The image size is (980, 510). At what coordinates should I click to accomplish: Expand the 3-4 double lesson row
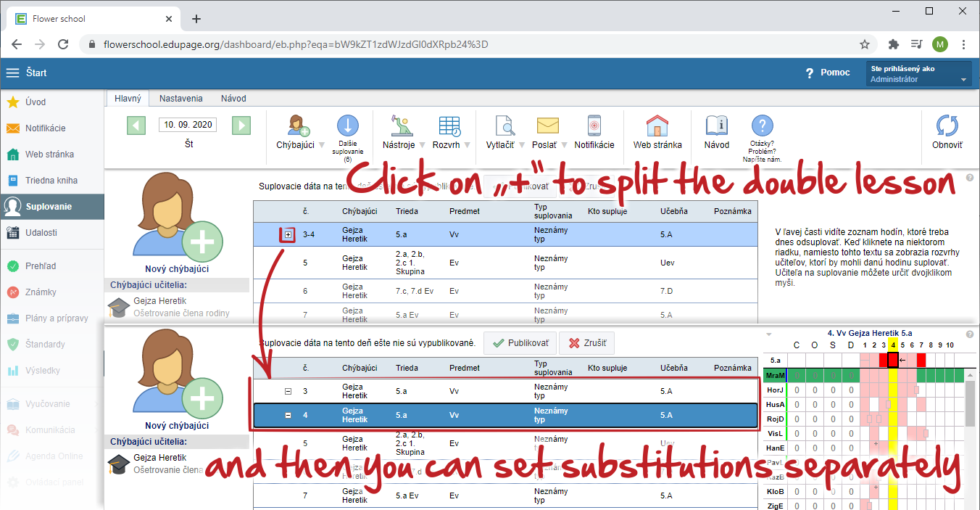click(288, 235)
